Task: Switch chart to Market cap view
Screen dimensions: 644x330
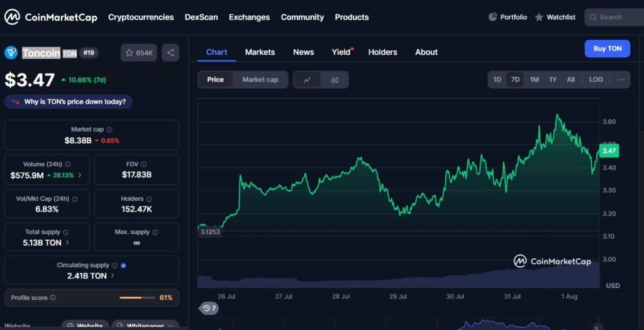Action: tap(260, 80)
